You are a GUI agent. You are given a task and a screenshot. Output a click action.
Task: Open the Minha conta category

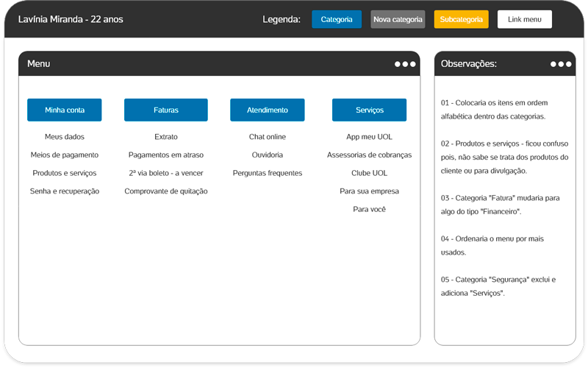tap(65, 110)
